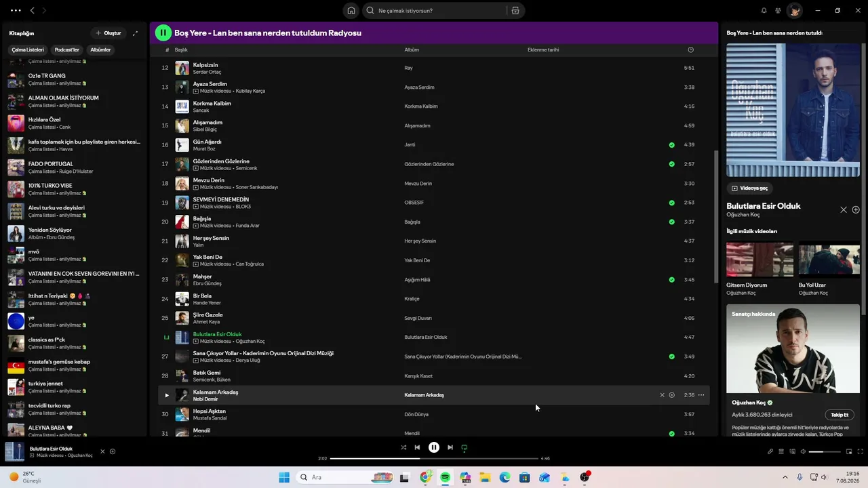Open File Explorer from the taskbar

tap(485, 477)
